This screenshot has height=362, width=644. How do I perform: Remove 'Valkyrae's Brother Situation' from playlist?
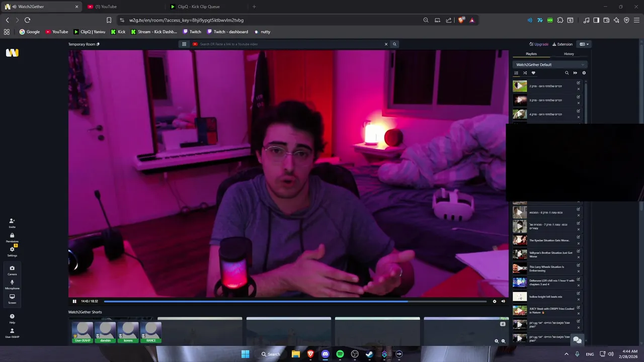click(x=578, y=257)
